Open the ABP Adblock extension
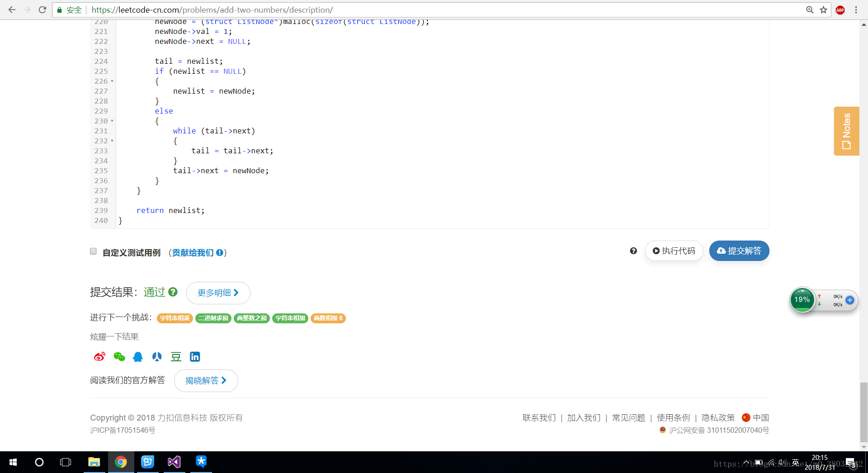Screen dimensions: 868x473 pyautogui.click(x=840, y=10)
